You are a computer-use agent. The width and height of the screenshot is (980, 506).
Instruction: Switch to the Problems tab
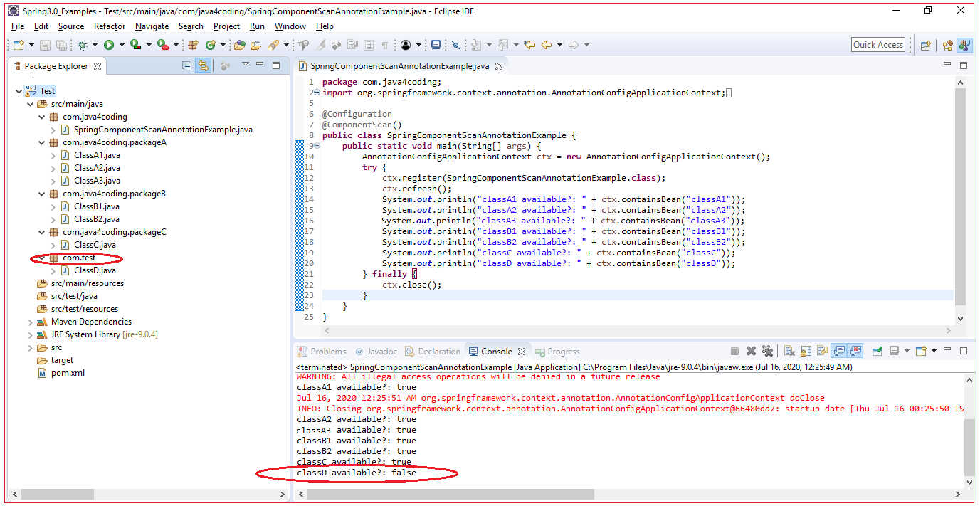pos(322,351)
